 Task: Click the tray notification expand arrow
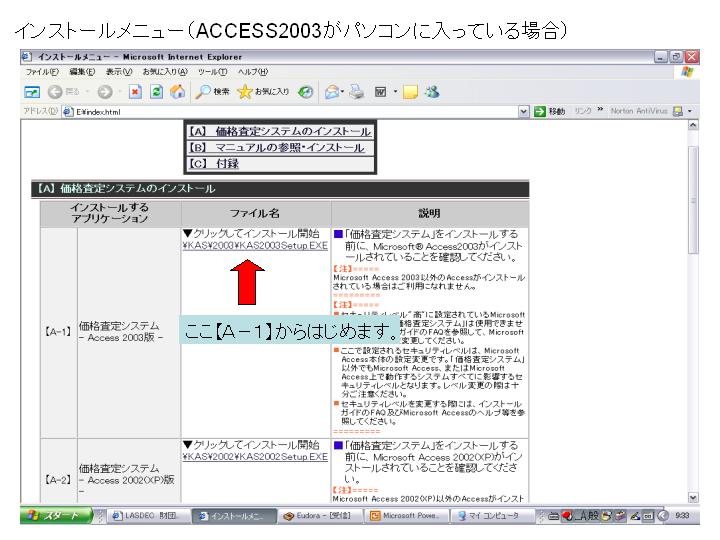[x=663, y=516]
